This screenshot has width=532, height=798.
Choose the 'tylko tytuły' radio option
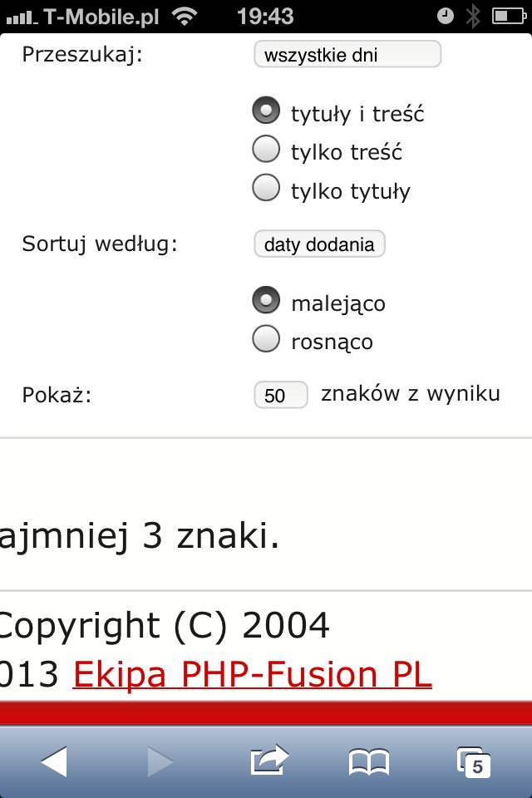coord(266,187)
